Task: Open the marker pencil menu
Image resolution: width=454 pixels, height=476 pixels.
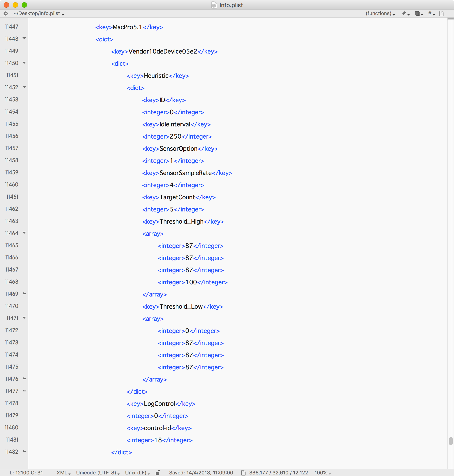Action: [405, 13]
